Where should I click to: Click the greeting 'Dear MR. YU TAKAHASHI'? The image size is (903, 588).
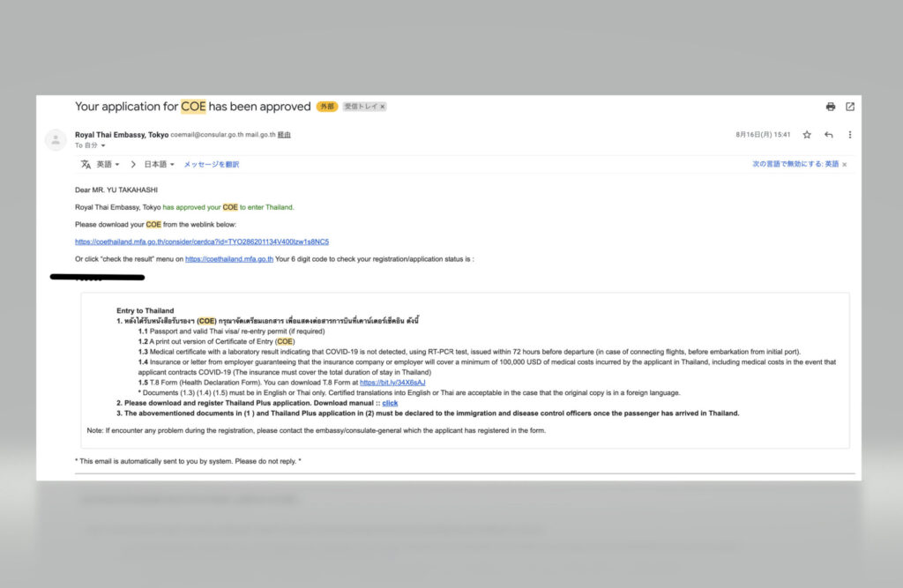coord(116,190)
